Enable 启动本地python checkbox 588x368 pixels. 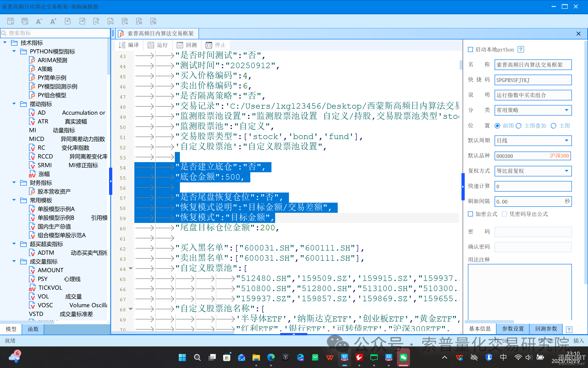pyautogui.click(x=471, y=50)
